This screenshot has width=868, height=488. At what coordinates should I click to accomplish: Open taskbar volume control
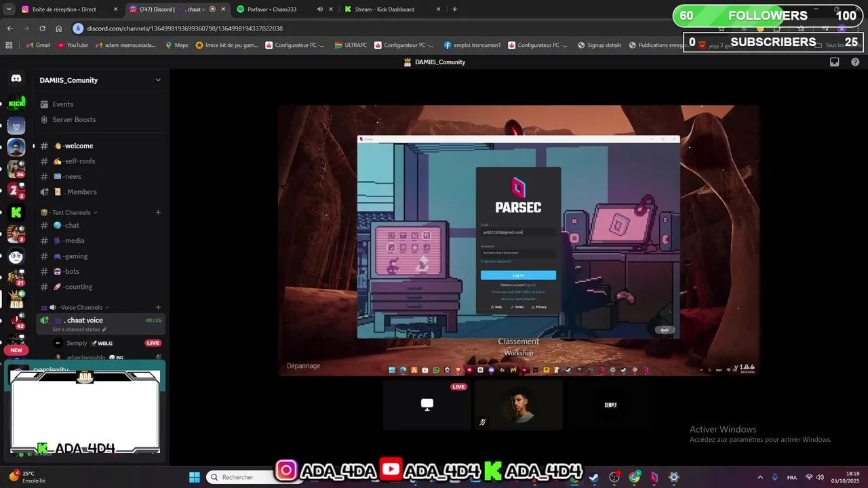coord(819,477)
